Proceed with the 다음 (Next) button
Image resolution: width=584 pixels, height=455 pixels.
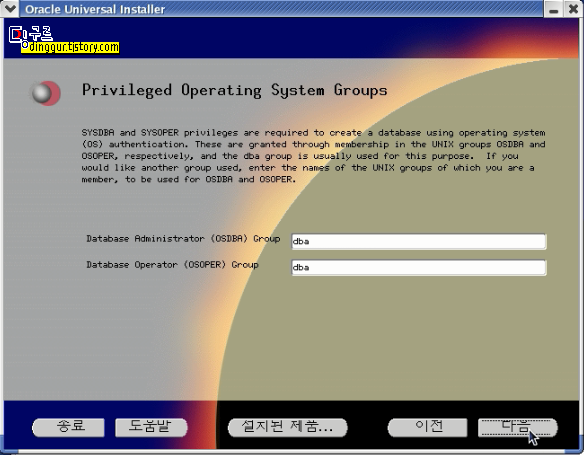(517, 427)
